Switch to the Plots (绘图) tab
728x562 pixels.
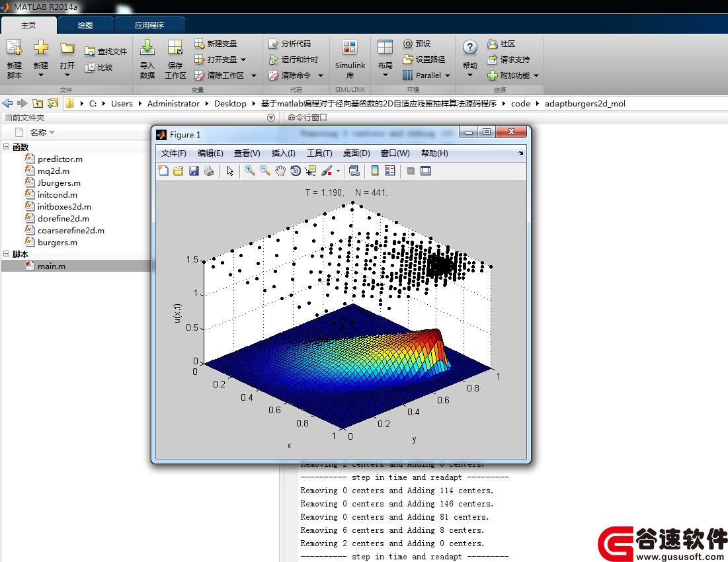tap(85, 25)
